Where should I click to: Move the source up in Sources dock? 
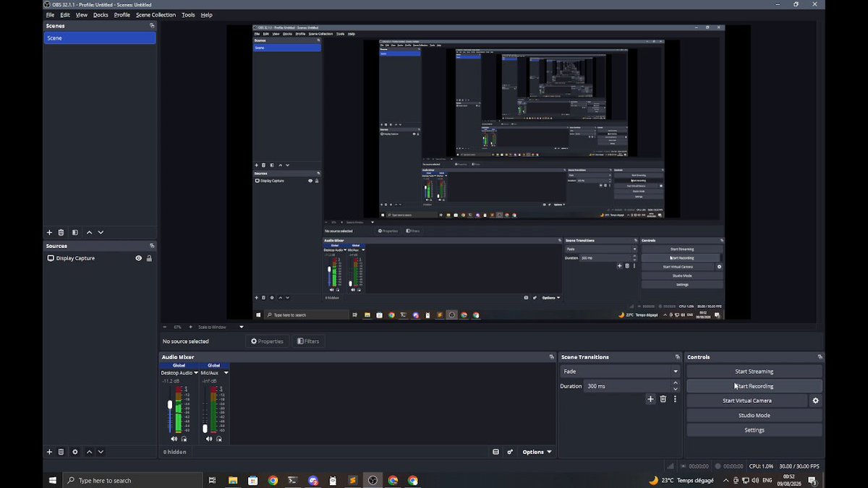coord(89,452)
